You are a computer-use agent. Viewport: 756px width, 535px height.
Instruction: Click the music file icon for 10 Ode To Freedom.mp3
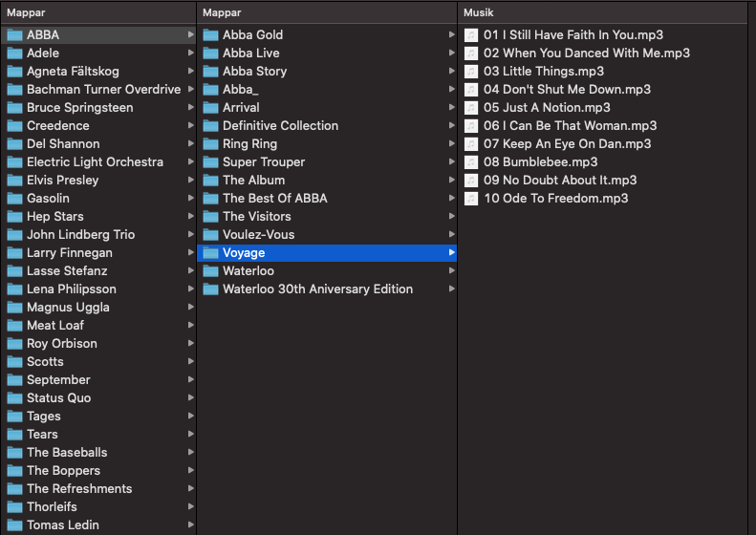pos(471,199)
